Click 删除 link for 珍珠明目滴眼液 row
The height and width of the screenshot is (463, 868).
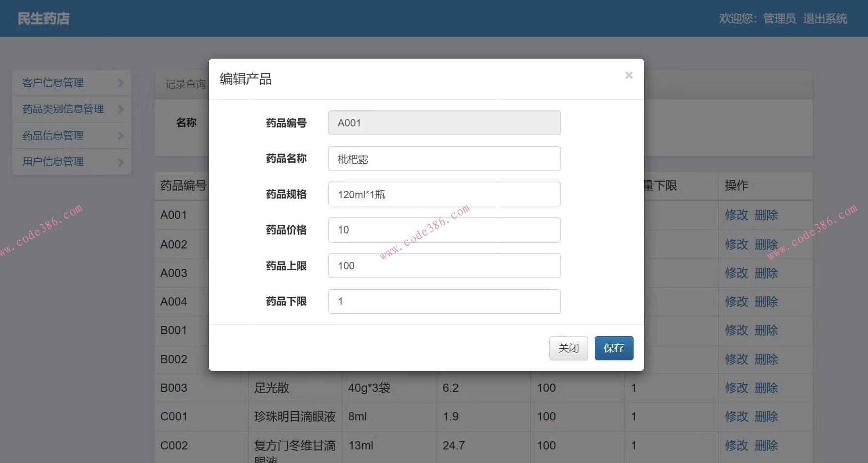(x=766, y=417)
